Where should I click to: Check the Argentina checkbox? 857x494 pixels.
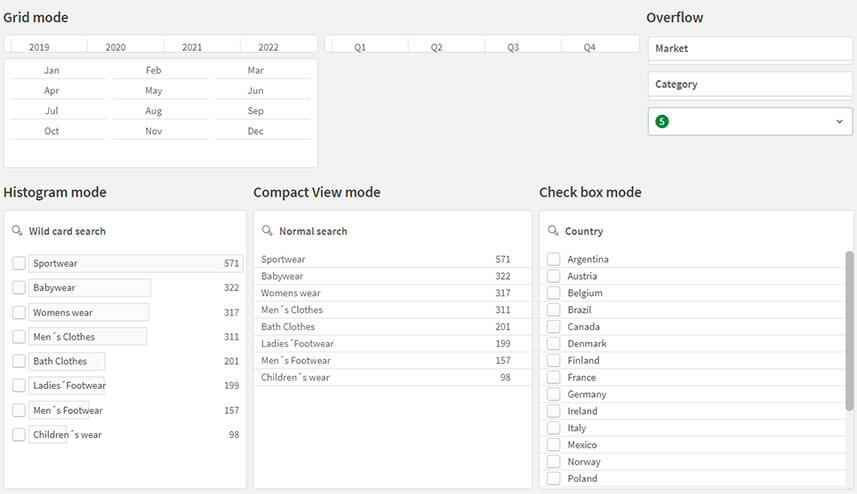tap(554, 259)
